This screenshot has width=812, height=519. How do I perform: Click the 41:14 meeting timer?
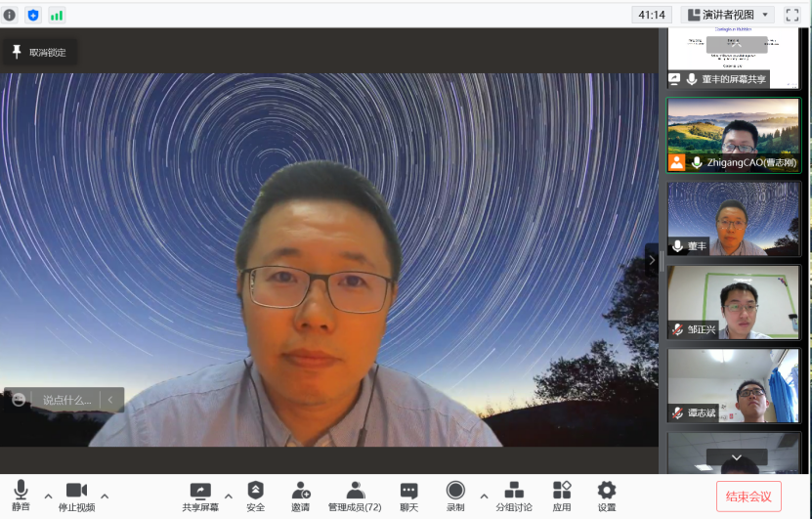pos(652,15)
